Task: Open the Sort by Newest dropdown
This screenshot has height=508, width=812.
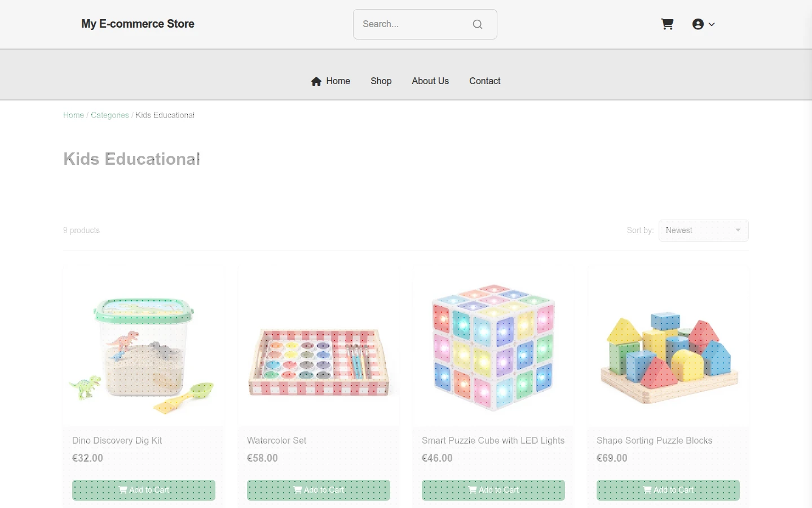Action: (x=704, y=230)
